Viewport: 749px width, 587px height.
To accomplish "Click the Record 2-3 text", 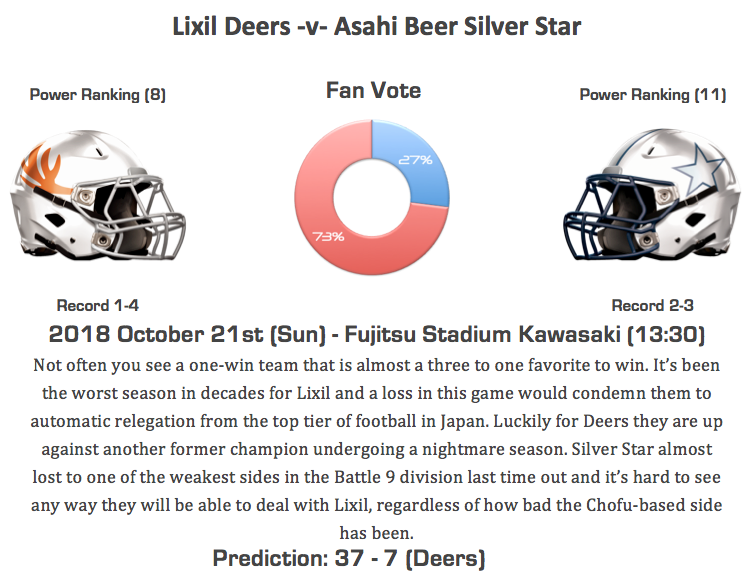I will pos(652,305).
